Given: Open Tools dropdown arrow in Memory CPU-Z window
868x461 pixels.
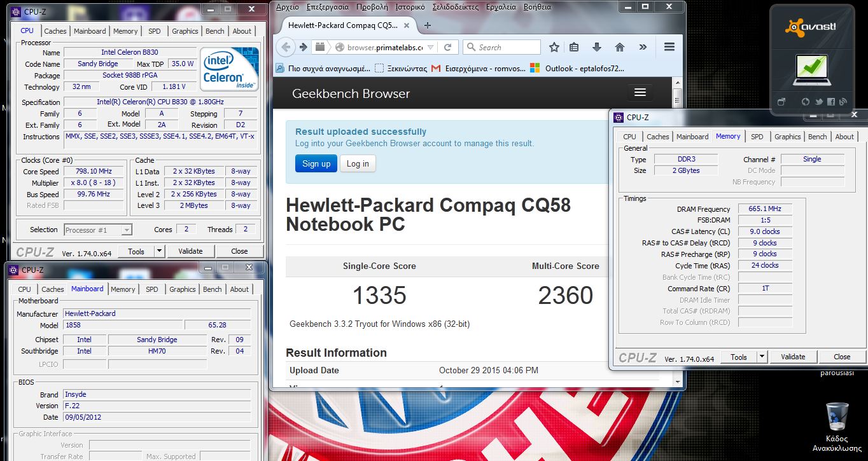Looking at the screenshot, I should (762, 357).
